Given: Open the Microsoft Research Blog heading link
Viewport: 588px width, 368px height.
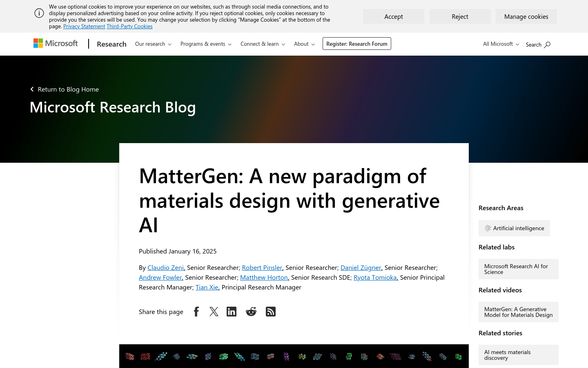Looking at the screenshot, I should point(113,107).
